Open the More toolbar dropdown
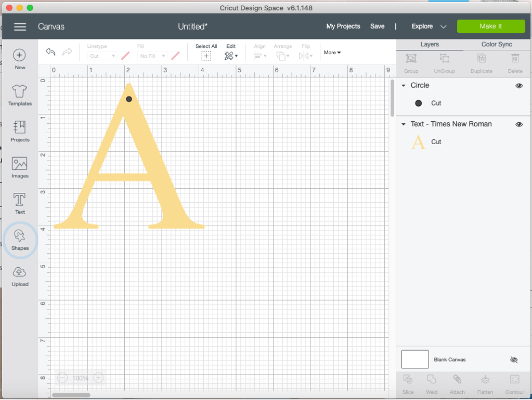 (x=332, y=53)
